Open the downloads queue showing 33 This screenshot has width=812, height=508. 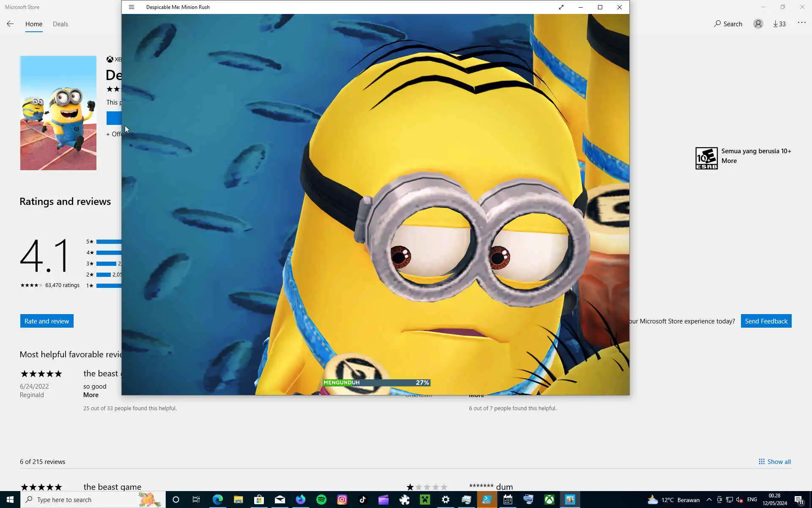coord(779,24)
